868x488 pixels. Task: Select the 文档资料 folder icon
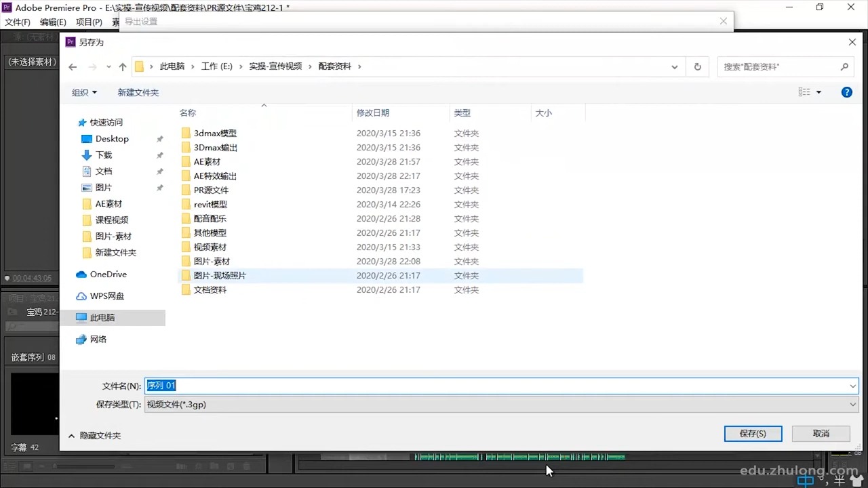(x=186, y=289)
